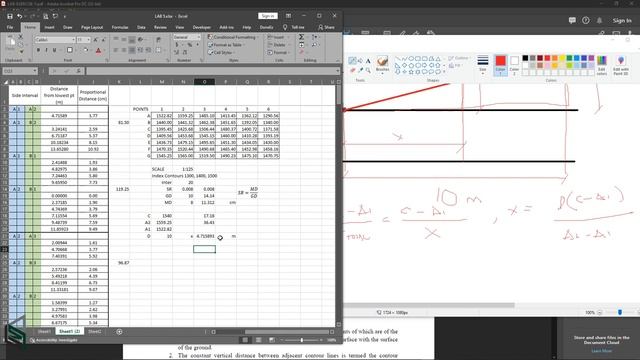Open the Brushes dropdown in Paint

382,73
